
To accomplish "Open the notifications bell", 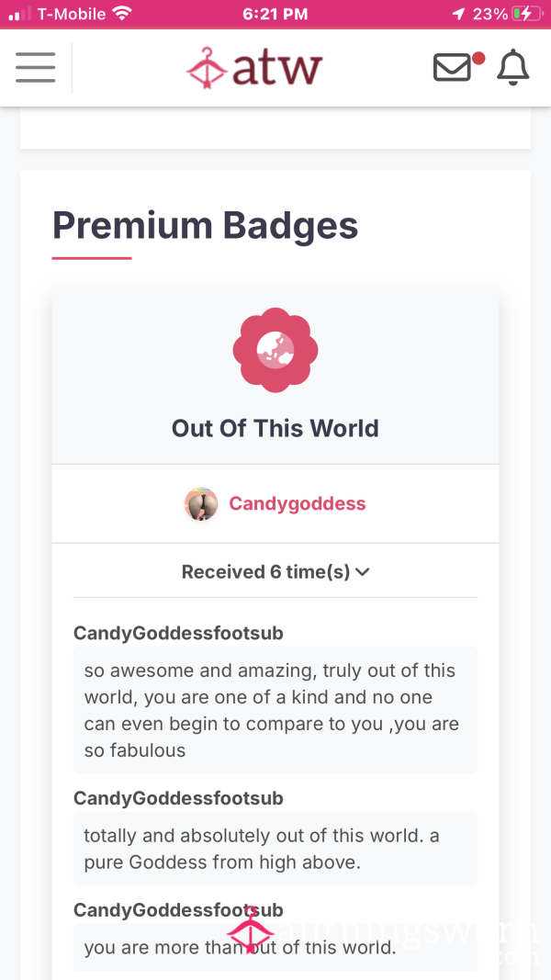I will [513, 67].
